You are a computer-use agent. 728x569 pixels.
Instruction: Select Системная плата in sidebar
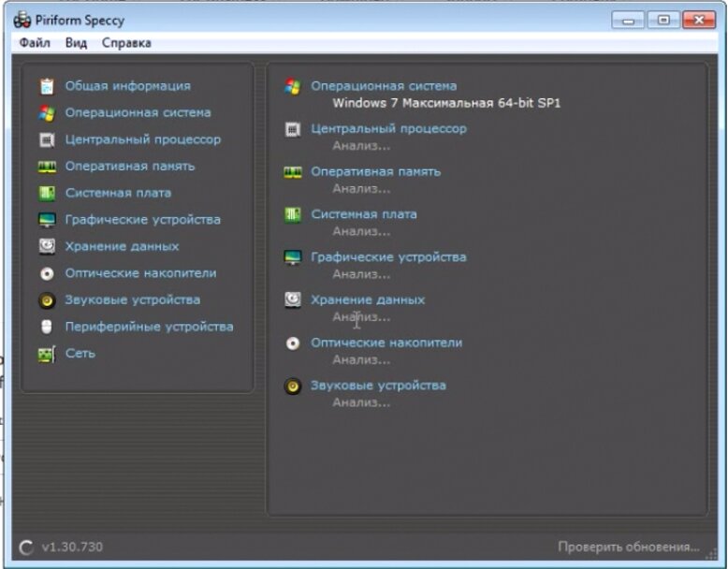[119, 193]
